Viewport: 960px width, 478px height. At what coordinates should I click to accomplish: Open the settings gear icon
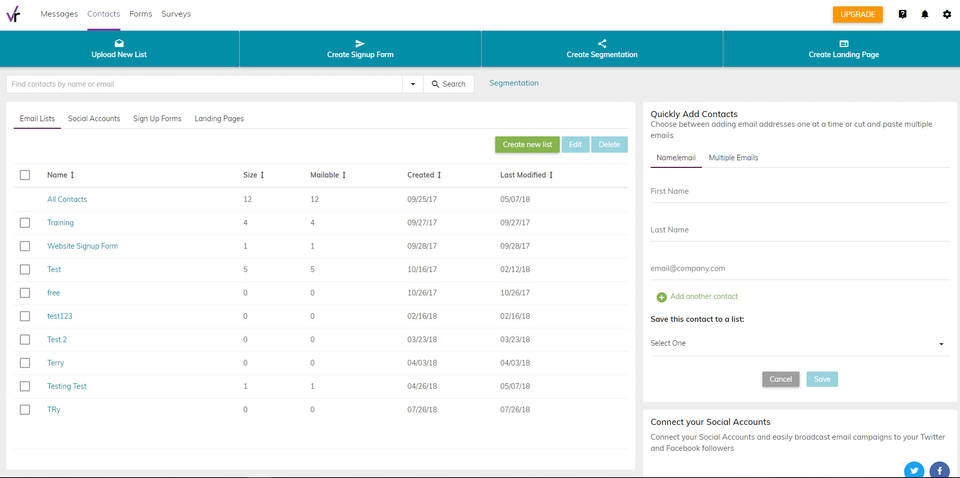947,14
